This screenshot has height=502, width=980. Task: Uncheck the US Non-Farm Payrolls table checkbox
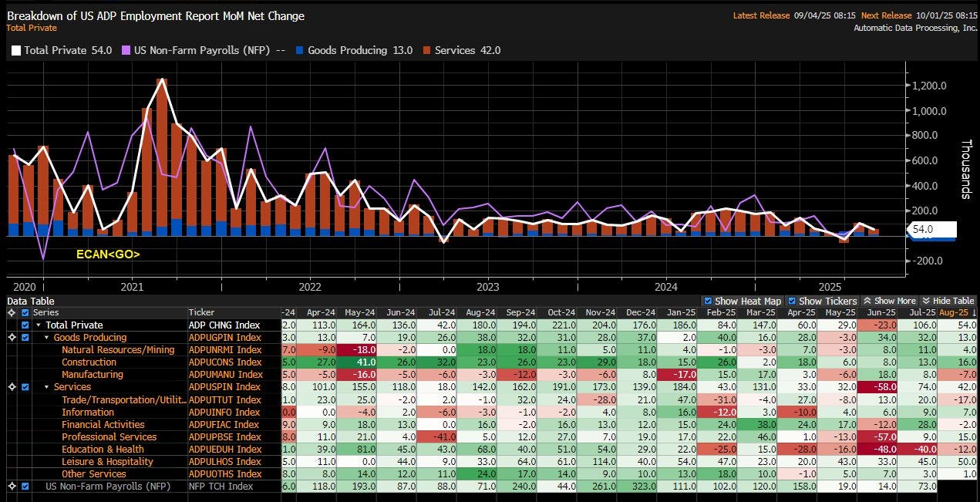pyautogui.click(x=25, y=487)
